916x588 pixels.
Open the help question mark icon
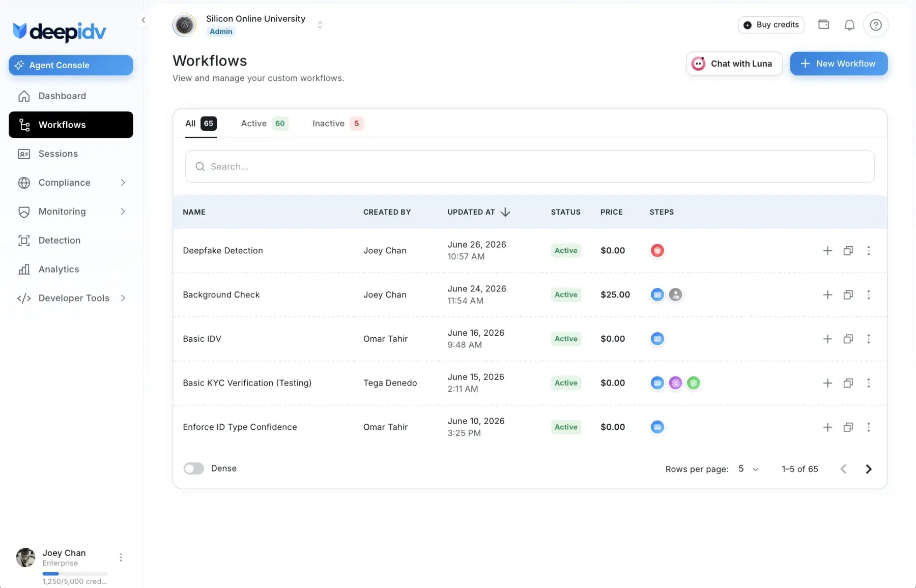(876, 25)
